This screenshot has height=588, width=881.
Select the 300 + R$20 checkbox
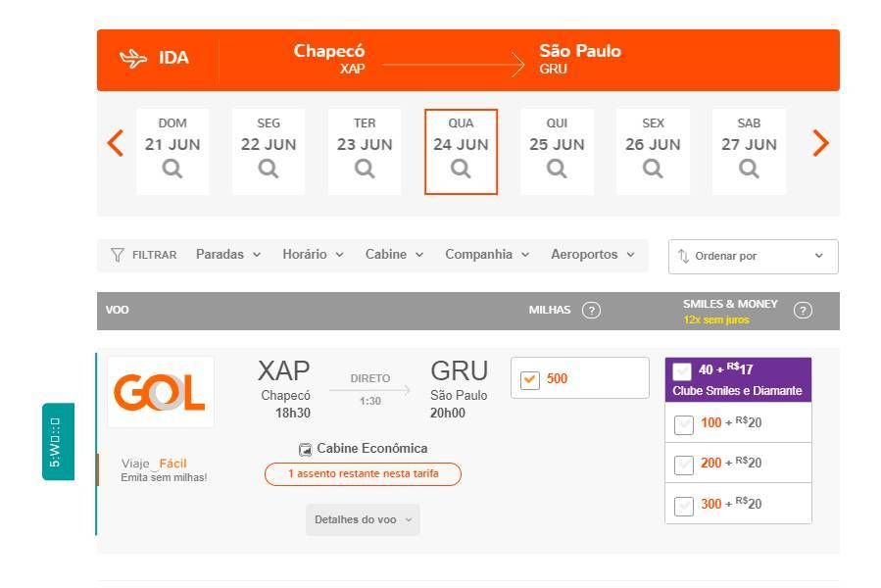coord(683,506)
